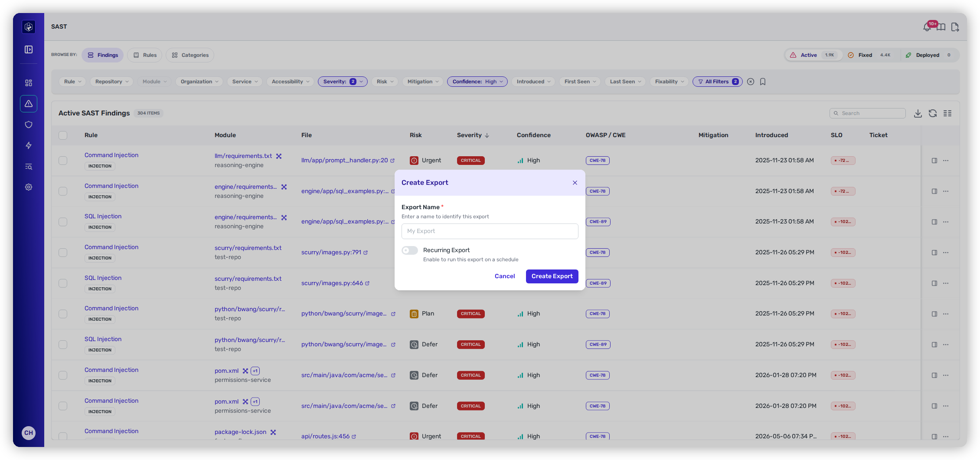Viewport: 980px width, 460px height.
Task: Open the Organization filter dropdown
Action: click(x=199, y=82)
